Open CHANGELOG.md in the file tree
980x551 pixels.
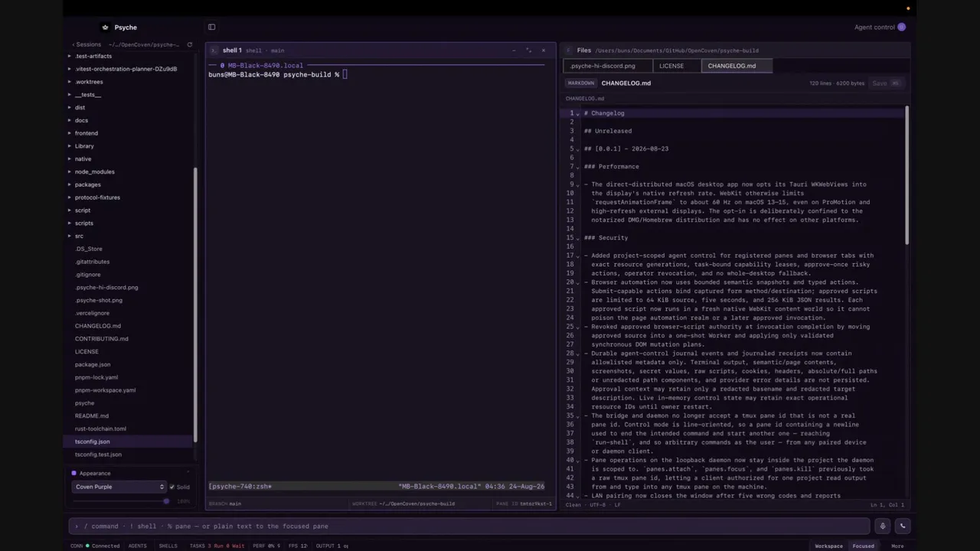[x=98, y=326]
